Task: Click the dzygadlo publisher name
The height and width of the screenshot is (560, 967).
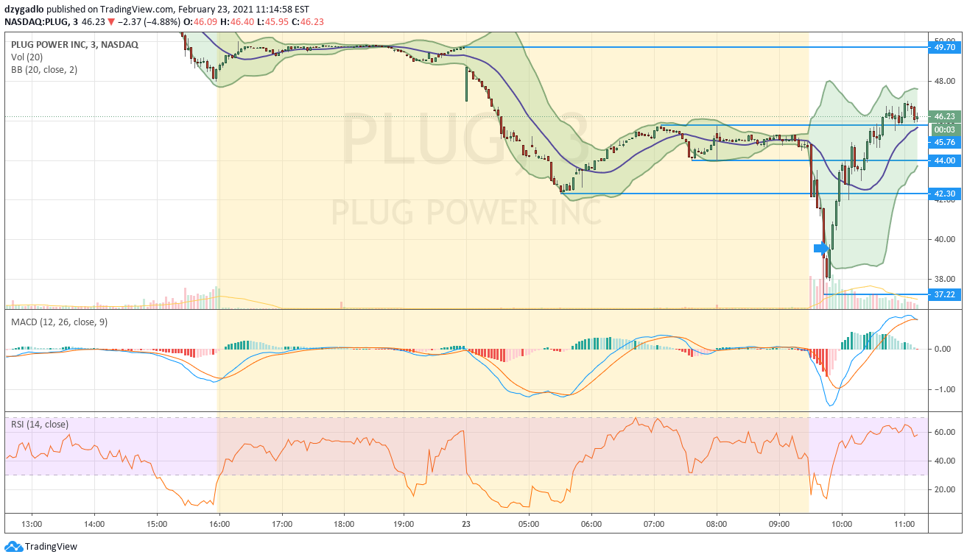Action: click(x=24, y=9)
